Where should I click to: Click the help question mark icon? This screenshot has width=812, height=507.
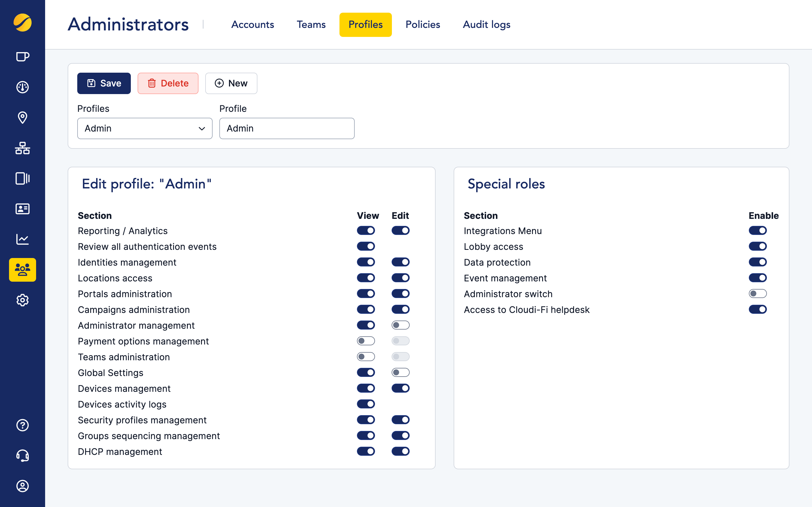[22, 425]
